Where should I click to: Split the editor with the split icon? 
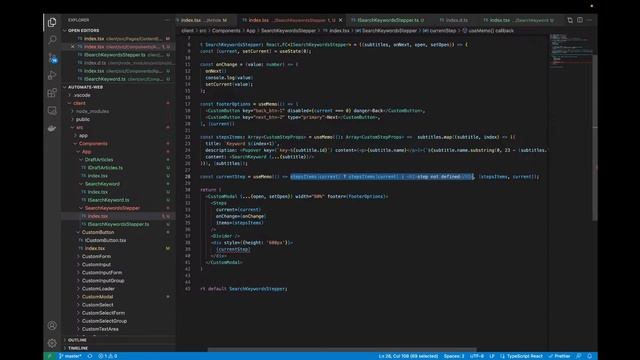coord(580,20)
